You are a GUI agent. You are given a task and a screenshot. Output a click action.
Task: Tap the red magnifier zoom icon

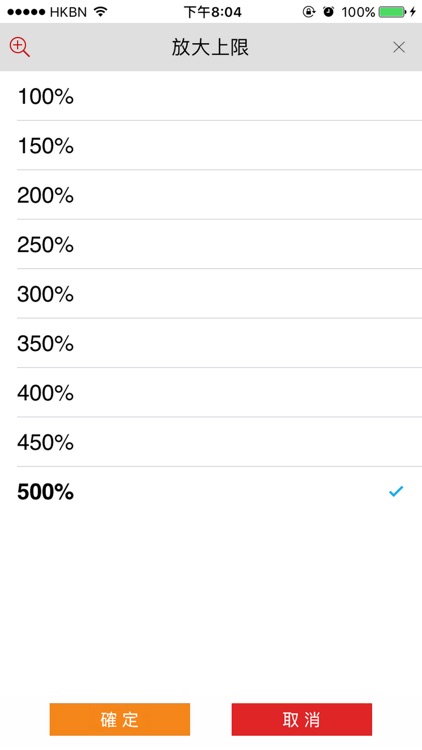click(20, 47)
